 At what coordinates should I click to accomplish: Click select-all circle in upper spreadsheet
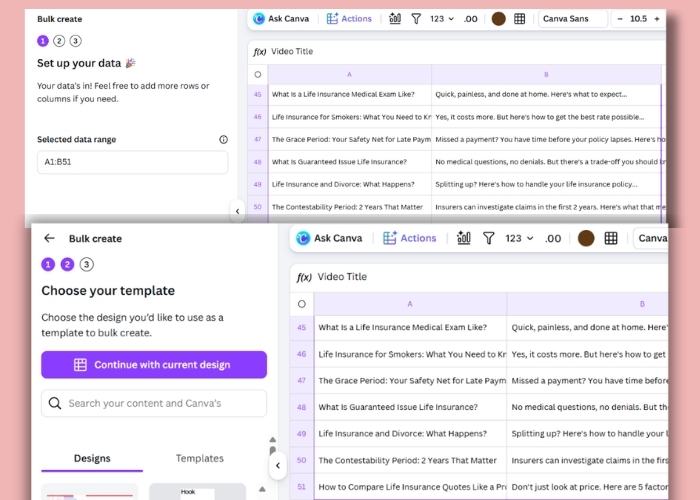click(x=258, y=75)
